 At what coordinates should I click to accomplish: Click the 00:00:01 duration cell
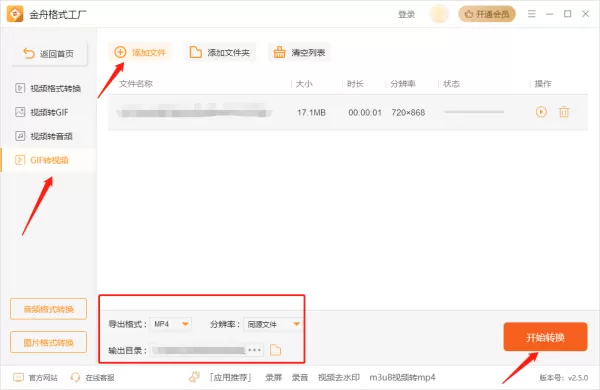click(365, 113)
